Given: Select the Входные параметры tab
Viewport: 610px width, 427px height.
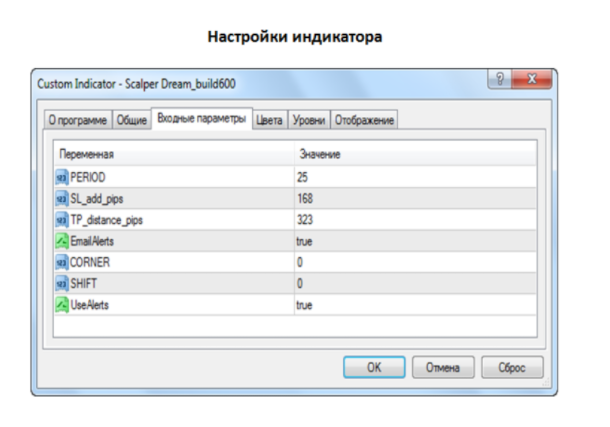Looking at the screenshot, I should 202,118.
